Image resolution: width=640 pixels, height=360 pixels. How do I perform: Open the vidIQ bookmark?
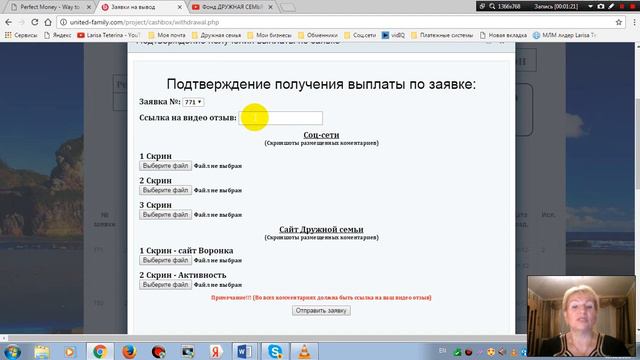[x=393, y=36]
